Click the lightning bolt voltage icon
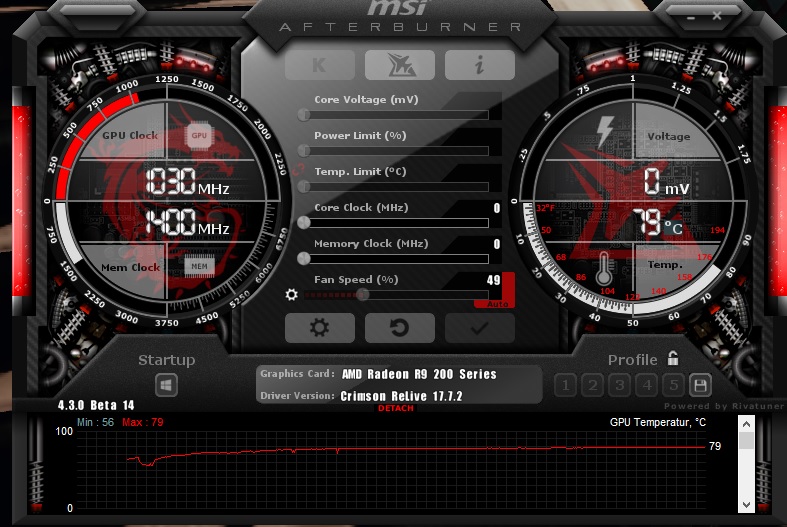This screenshot has height=527, width=787. 605,131
